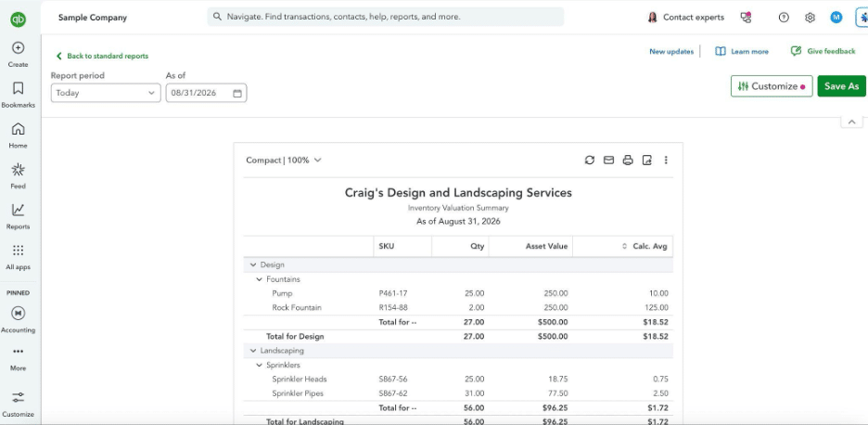Click the Learn more link
The width and height of the screenshot is (868, 425).
pos(749,52)
